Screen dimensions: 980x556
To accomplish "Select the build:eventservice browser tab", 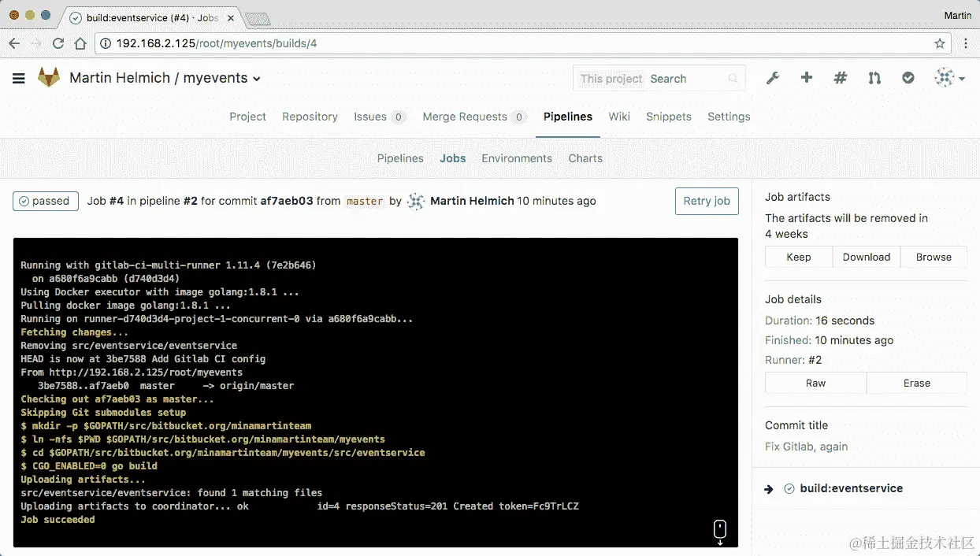I will click(x=150, y=17).
